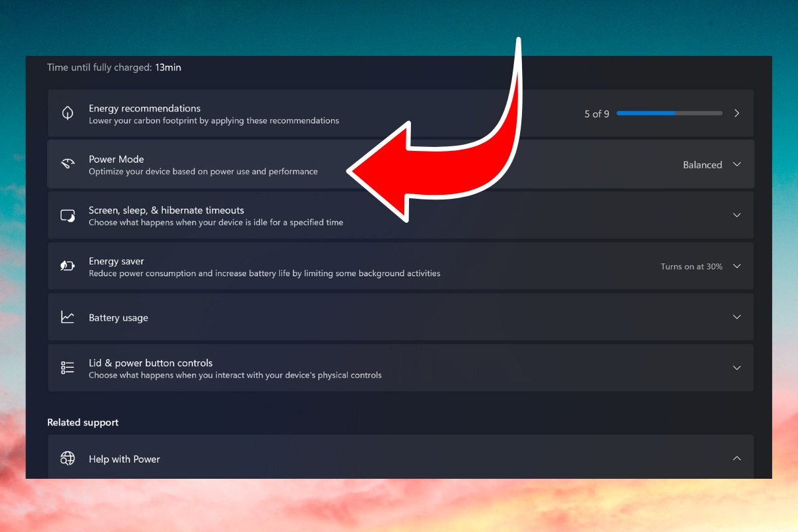Screen dimensions: 798x532
Task: Click the '5 of 9' recommendations count
Action: pos(597,114)
